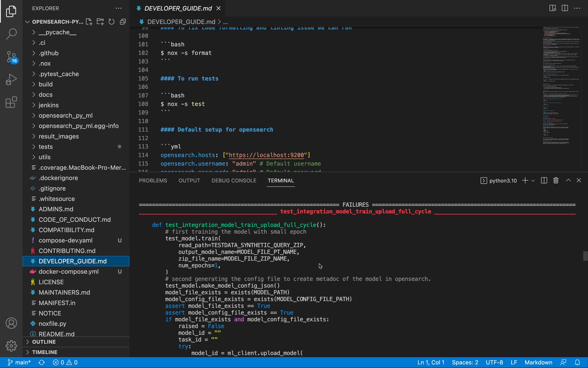Expand the tests folder

coord(46,147)
